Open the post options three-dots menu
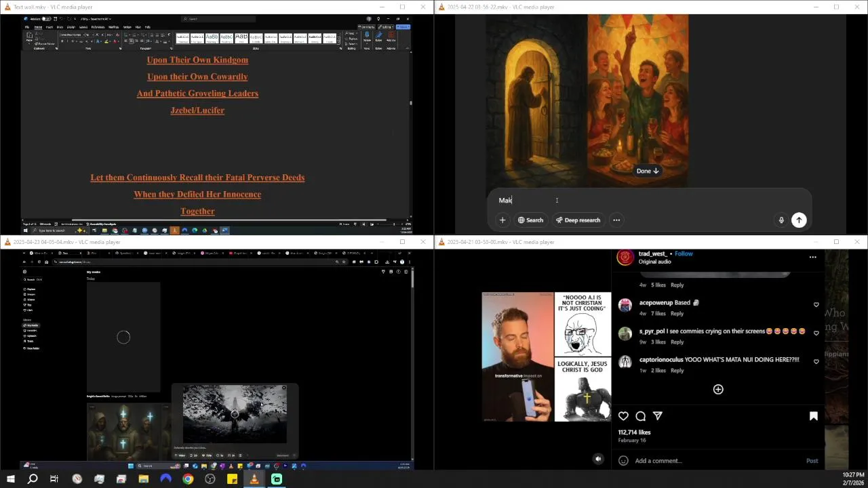Image resolution: width=868 pixels, height=488 pixels. click(x=812, y=257)
